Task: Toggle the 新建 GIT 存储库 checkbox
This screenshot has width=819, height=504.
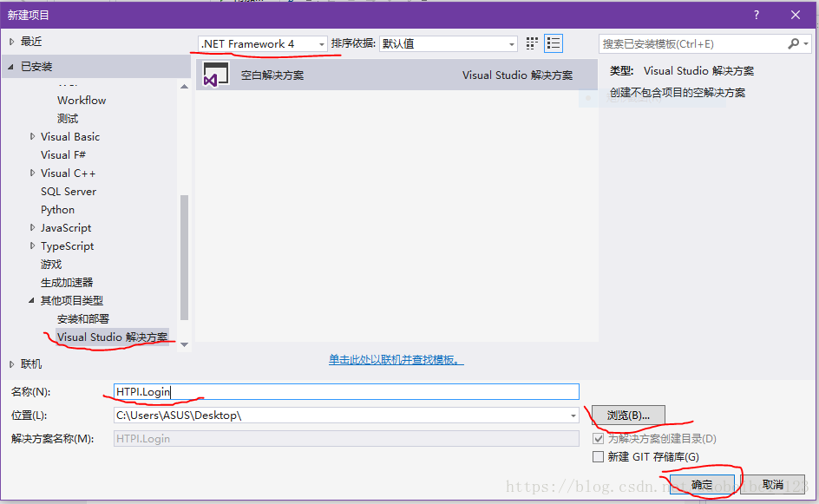Action: click(x=598, y=457)
